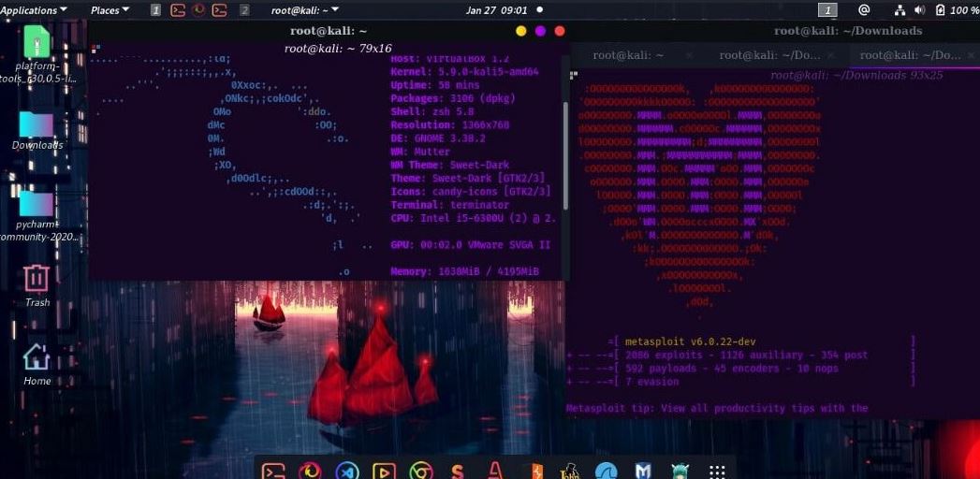Click the 2086 exploits - 1126 auxiliary line
The height and width of the screenshot is (479, 980).
tap(746, 356)
